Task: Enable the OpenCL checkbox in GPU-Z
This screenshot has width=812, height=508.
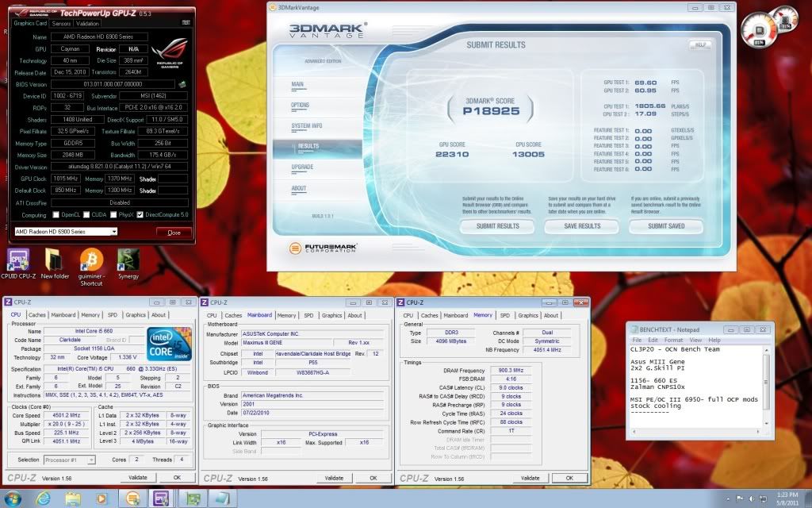Action: [56, 214]
